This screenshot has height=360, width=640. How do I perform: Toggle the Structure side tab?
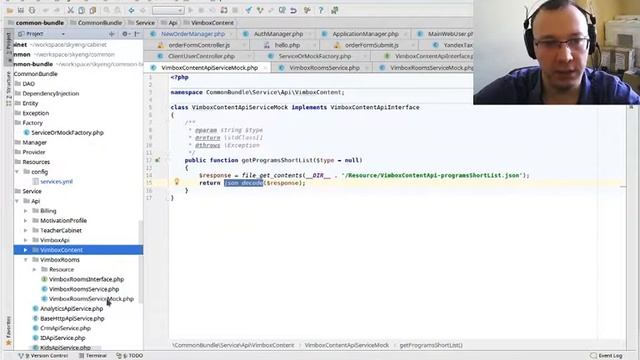coord(8,89)
